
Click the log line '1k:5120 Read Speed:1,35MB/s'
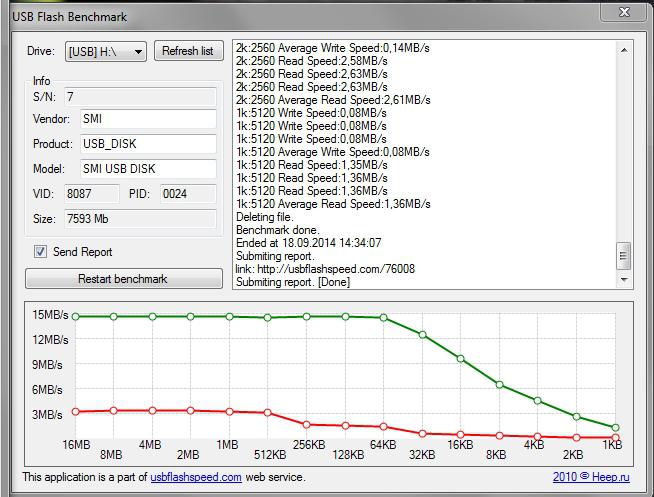312,165
